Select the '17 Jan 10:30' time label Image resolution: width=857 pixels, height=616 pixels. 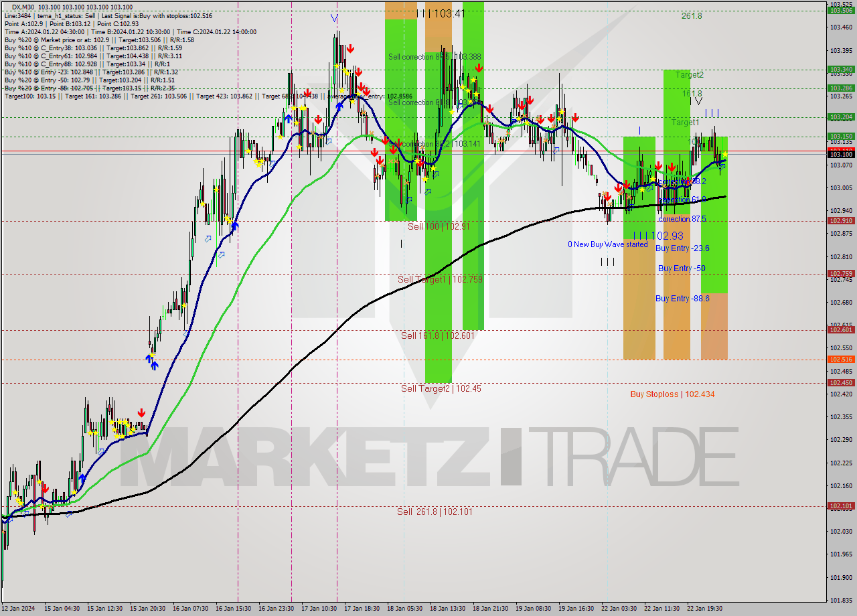pyautogui.click(x=319, y=609)
